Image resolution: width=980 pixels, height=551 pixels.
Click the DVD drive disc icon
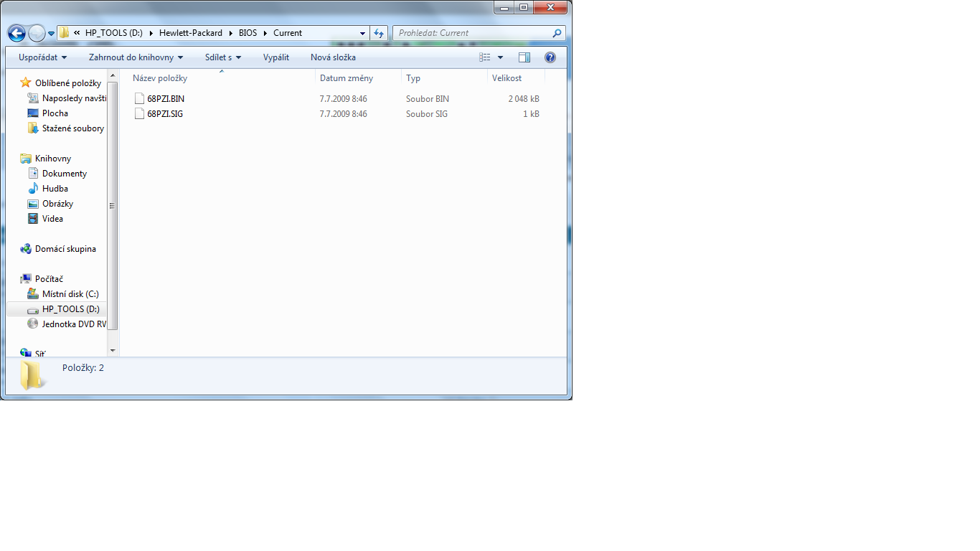coord(33,324)
